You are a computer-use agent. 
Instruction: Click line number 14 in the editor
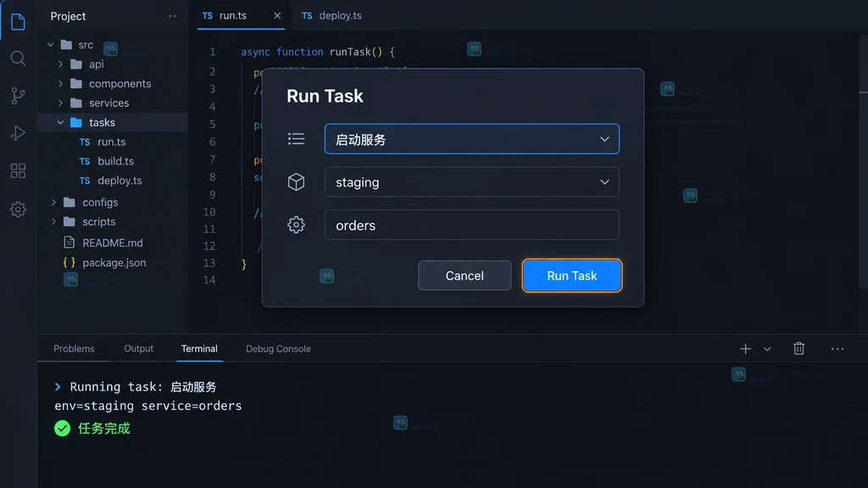pyautogui.click(x=209, y=280)
